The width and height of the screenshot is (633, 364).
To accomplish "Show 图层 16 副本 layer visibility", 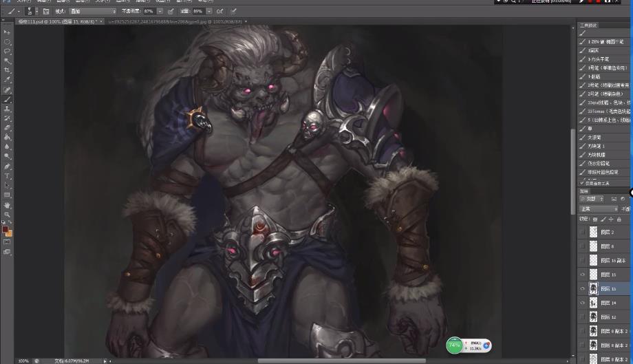I will (x=582, y=260).
